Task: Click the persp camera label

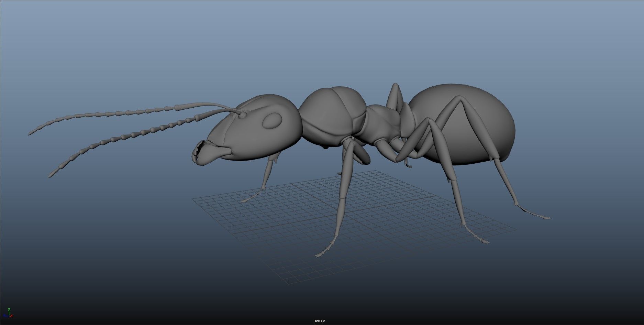Action: (320, 321)
